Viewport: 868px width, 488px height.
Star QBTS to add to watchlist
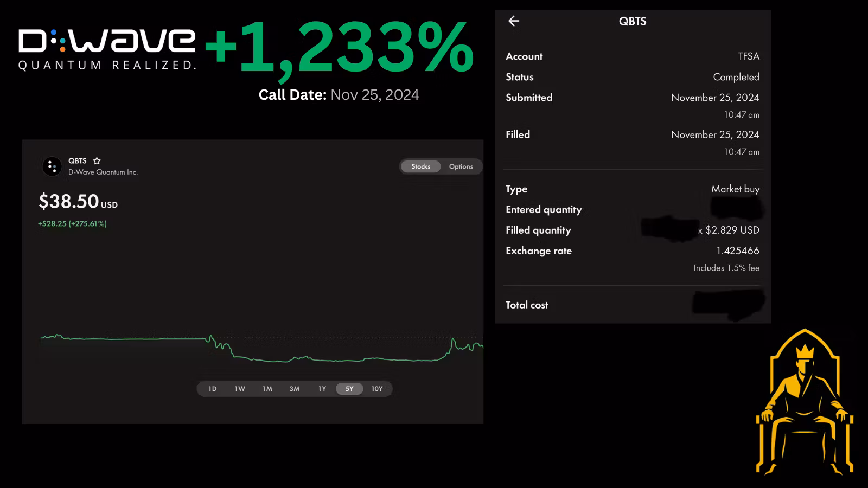click(97, 161)
